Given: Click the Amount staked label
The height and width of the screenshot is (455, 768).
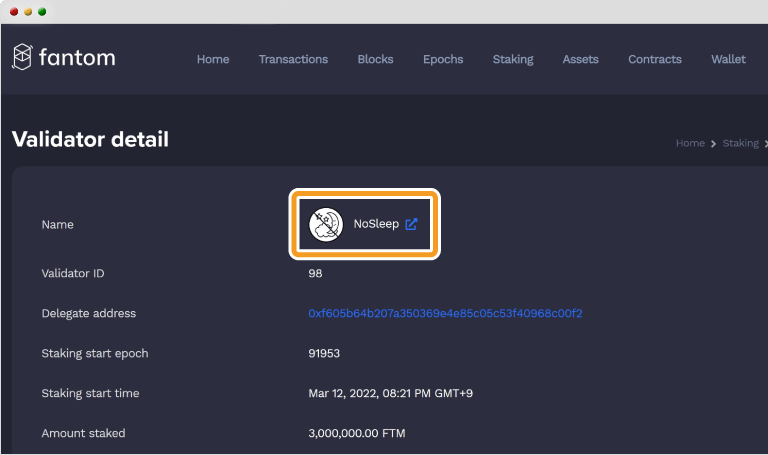Looking at the screenshot, I should click(83, 433).
